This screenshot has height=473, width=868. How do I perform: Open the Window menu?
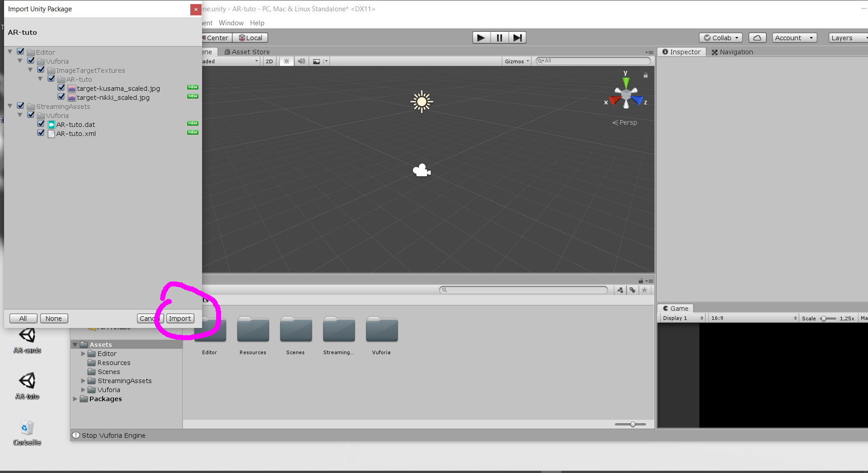coord(231,23)
